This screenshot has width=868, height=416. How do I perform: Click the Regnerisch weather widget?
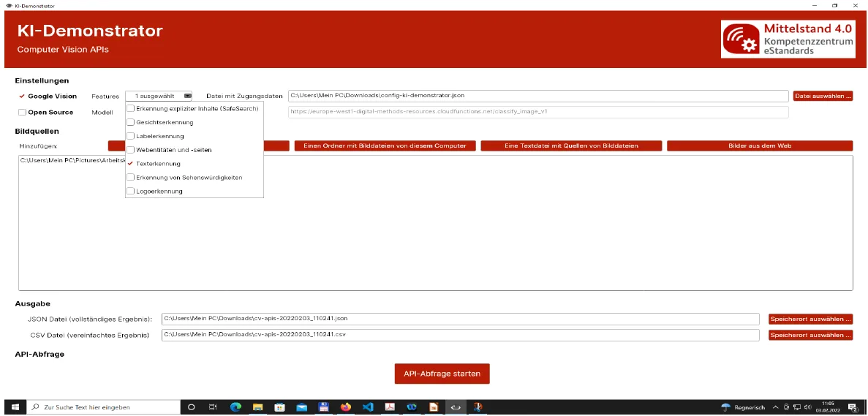(743, 407)
